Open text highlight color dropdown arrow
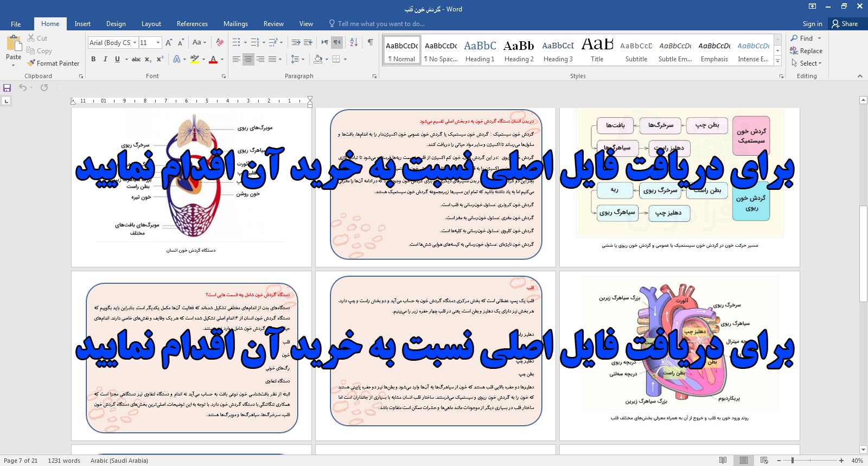 (x=203, y=59)
